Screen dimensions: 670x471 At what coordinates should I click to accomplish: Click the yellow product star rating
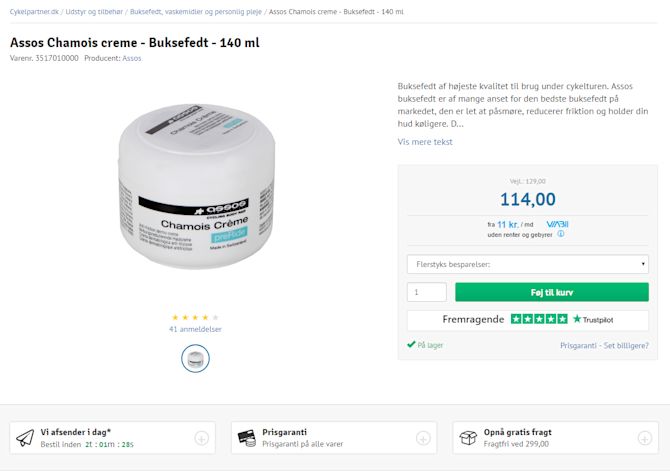coord(195,317)
